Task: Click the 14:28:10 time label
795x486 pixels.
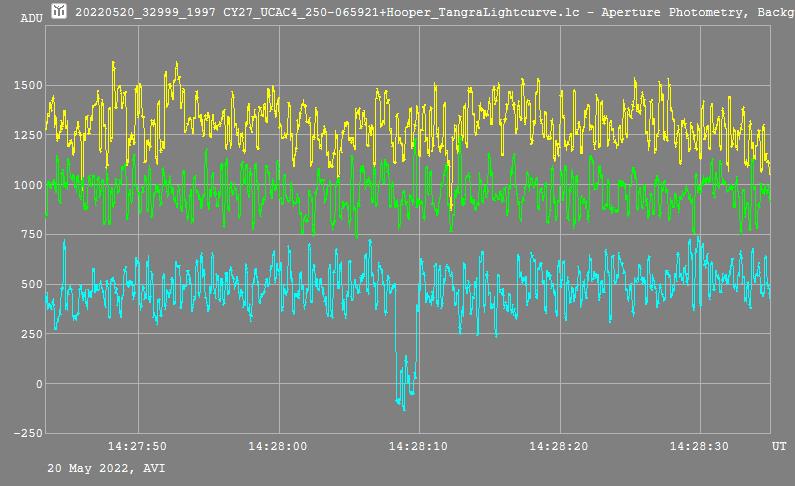Action: pos(418,446)
